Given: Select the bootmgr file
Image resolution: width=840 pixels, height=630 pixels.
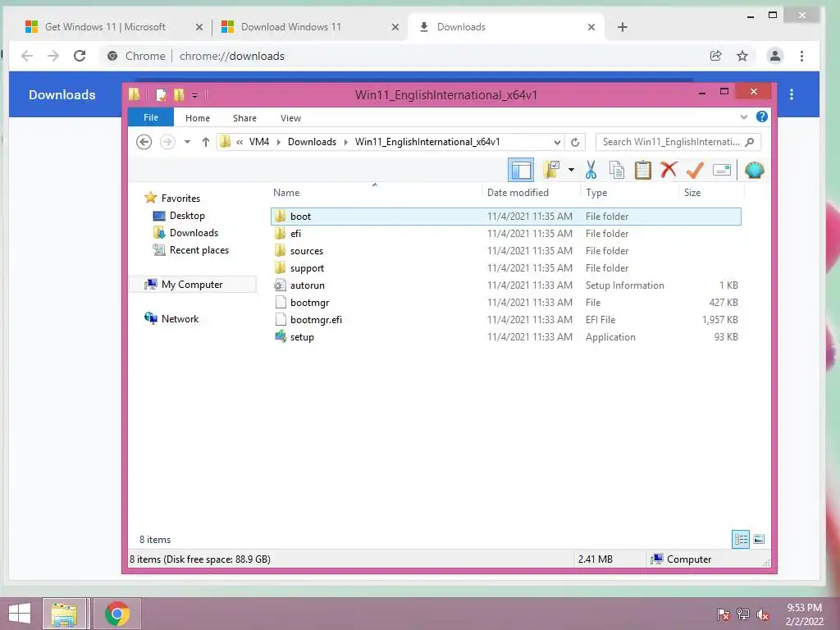Looking at the screenshot, I should pyautogui.click(x=505, y=302).
